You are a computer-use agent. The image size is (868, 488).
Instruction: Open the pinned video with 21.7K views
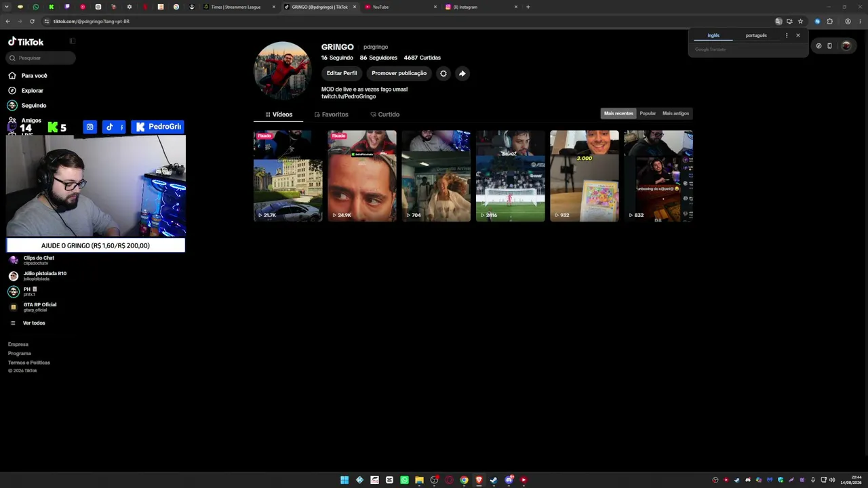tap(288, 176)
